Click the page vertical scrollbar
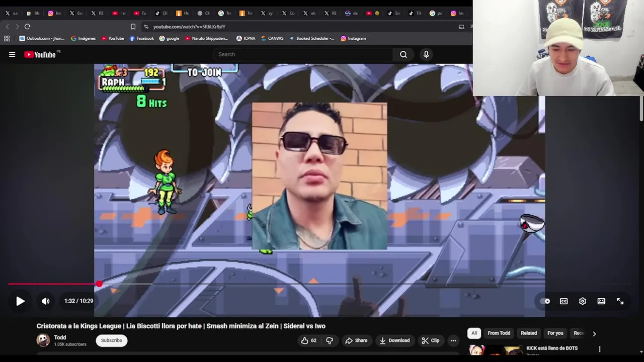This screenshot has width=644, height=362. [x=641, y=108]
